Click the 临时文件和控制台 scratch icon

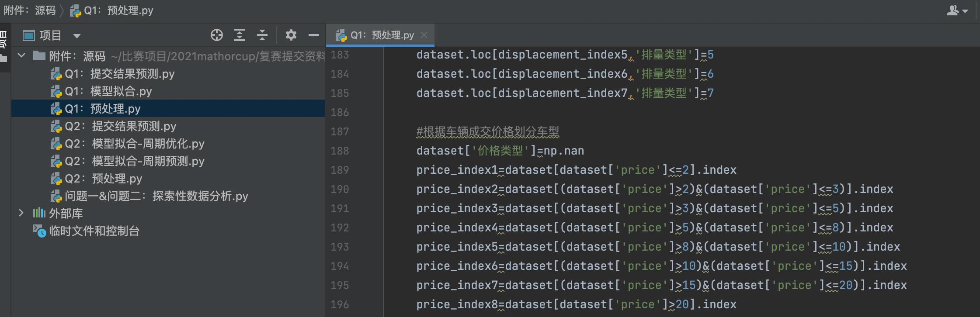click(x=39, y=231)
